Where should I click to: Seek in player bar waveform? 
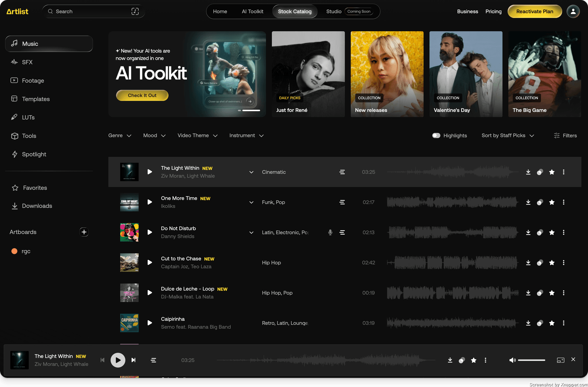[x=325, y=360]
